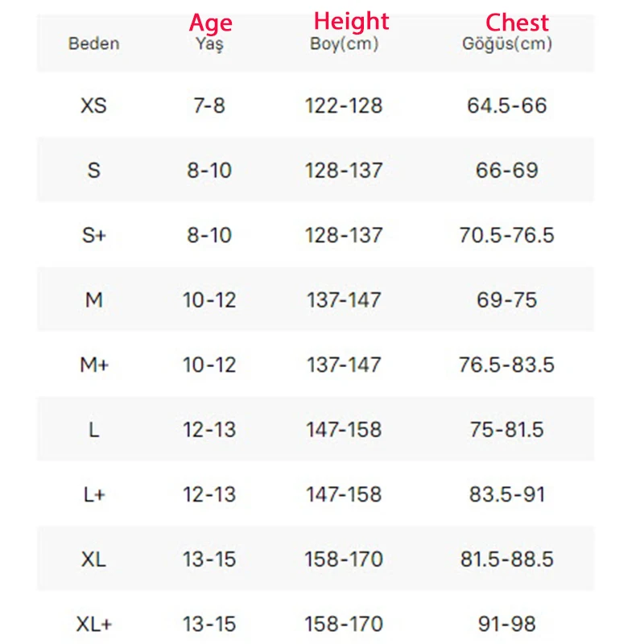Click chest value 64.5-66
Viewport: 644px width, 644px height.
pyautogui.click(x=507, y=105)
